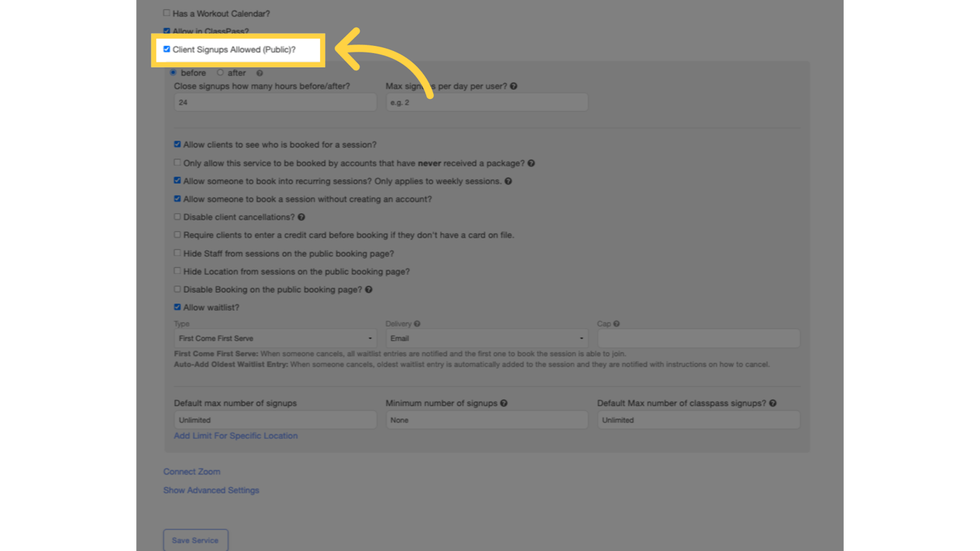The width and height of the screenshot is (980, 551).
Task: Open help for the before/after signup setting
Action: 260,72
